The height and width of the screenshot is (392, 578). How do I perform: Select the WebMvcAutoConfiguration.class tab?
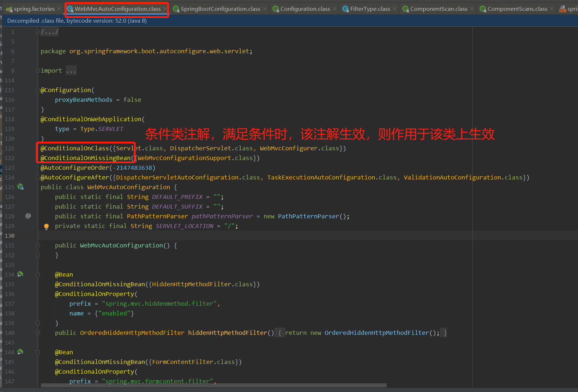pos(118,9)
